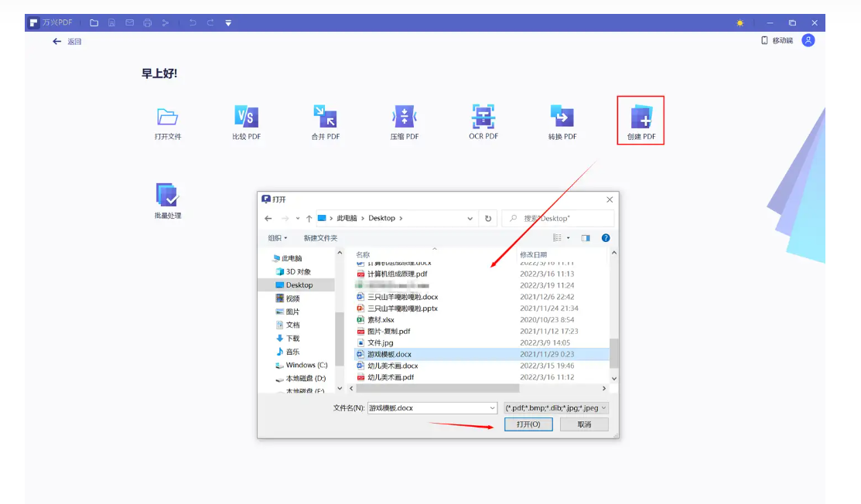Click 返回 to go back
The height and width of the screenshot is (504, 861).
(67, 40)
